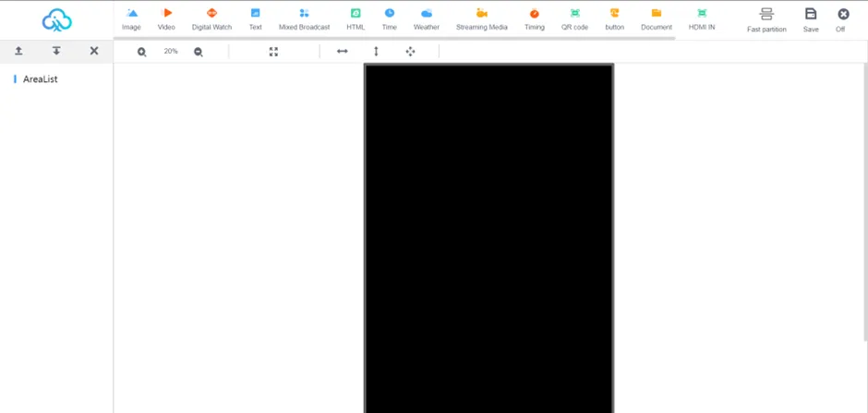Add a button element
Screen dimensions: 868x413
(614, 19)
